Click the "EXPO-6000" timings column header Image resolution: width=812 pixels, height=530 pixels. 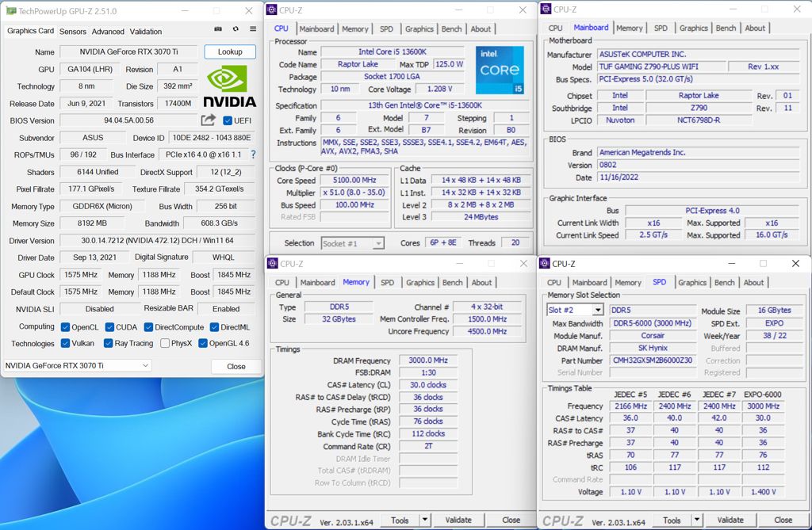(x=762, y=395)
